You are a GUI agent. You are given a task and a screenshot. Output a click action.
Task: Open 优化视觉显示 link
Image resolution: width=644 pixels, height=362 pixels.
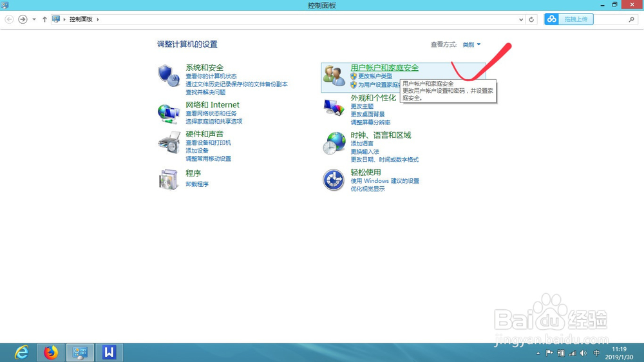tap(368, 189)
